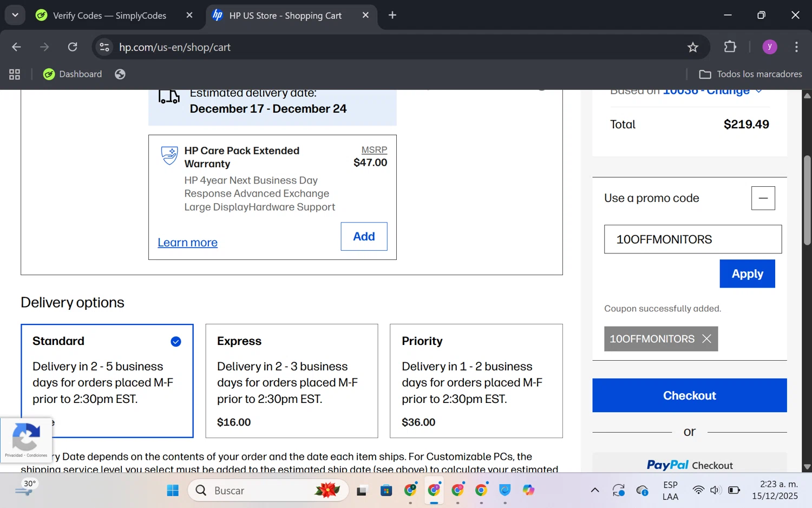Open the Microsoft Store taskbar icon
Screen dimensions: 812x508
click(x=386, y=491)
